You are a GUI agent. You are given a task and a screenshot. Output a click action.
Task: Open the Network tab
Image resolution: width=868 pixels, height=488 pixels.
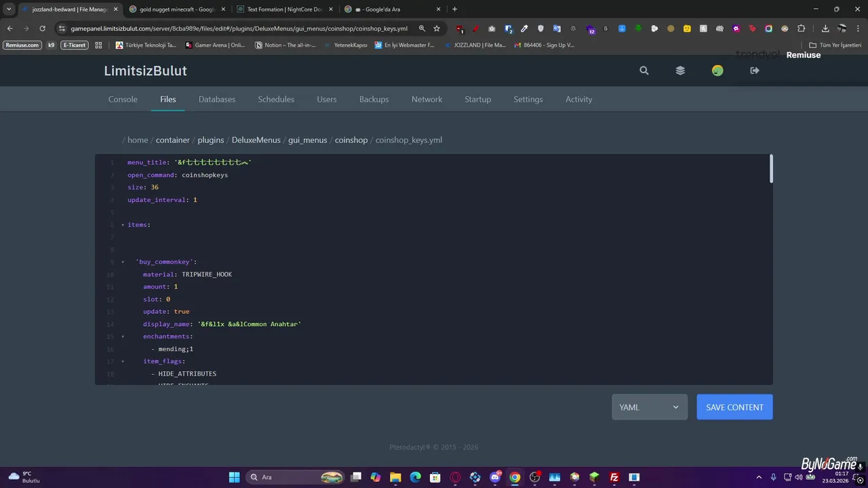(427, 99)
